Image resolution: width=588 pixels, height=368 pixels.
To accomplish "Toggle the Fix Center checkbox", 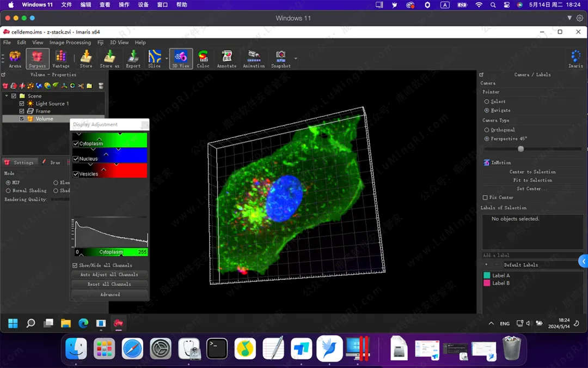I will coord(485,197).
